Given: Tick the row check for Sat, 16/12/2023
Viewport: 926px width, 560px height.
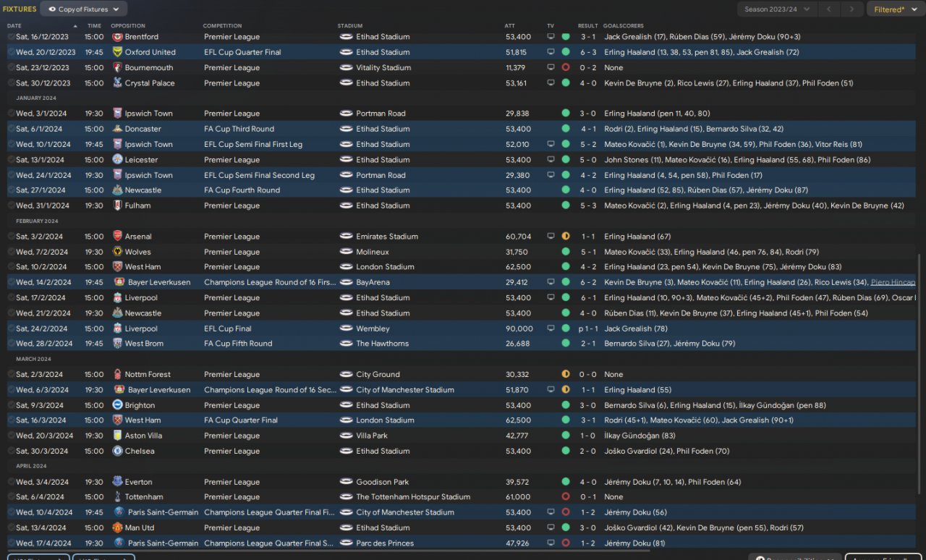Looking at the screenshot, I should [x=11, y=37].
